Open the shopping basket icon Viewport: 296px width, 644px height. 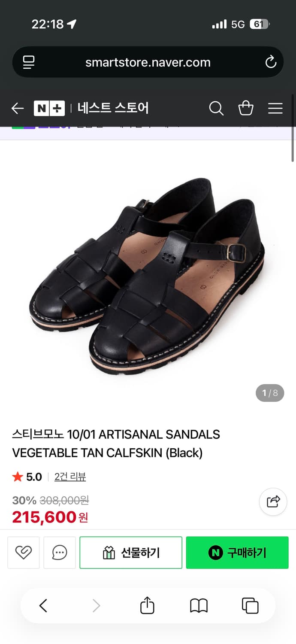click(x=246, y=108)
